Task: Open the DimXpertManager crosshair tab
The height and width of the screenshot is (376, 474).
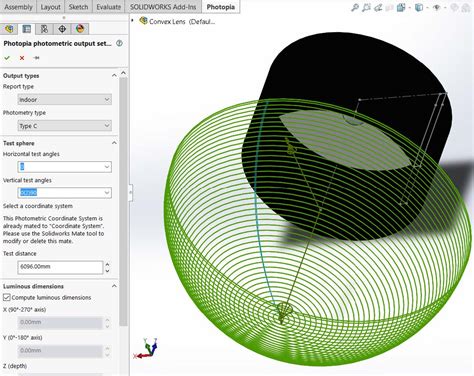Action: click(x=62, y=29)
